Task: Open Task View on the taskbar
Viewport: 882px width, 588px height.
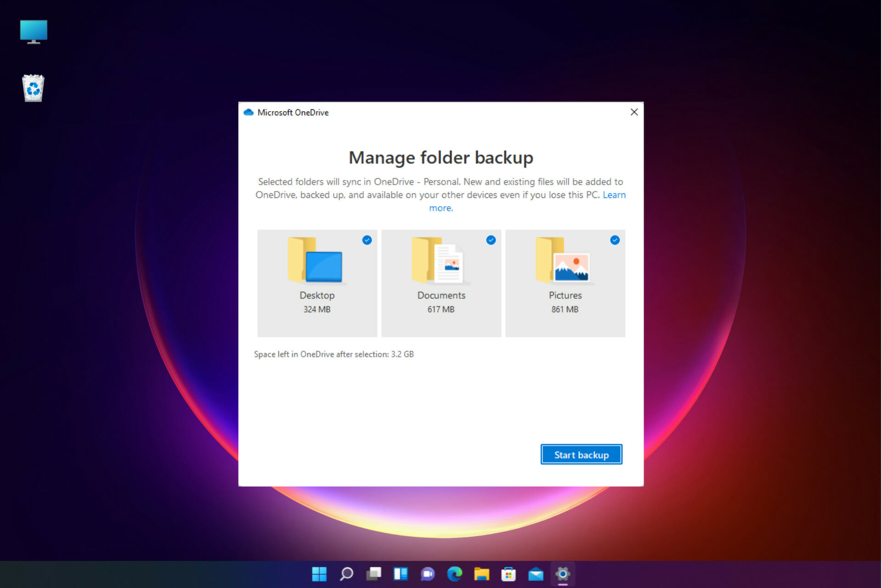Action: (x=373, y=574)
